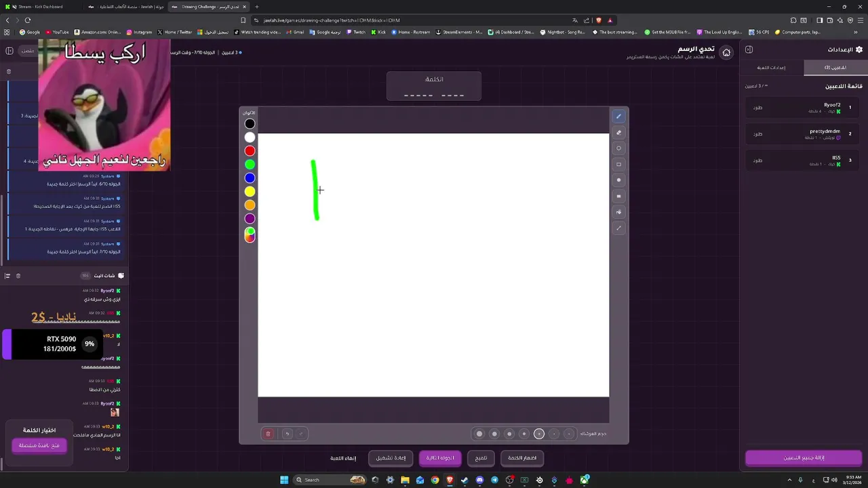Select the filled circle shape tool

(x=618, y=180)
